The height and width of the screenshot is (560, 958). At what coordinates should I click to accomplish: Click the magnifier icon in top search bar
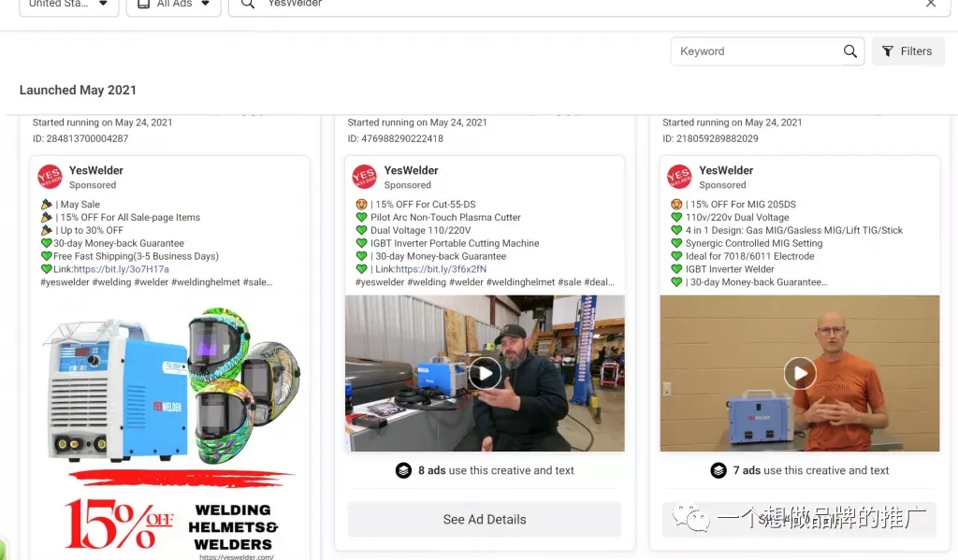pyautogui.click(x=247, y=4)
